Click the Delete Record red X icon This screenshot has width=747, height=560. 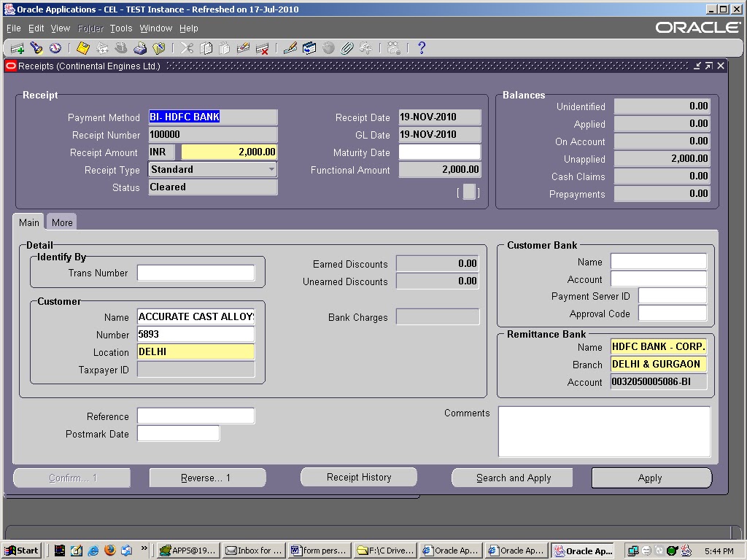click(262, 48)
